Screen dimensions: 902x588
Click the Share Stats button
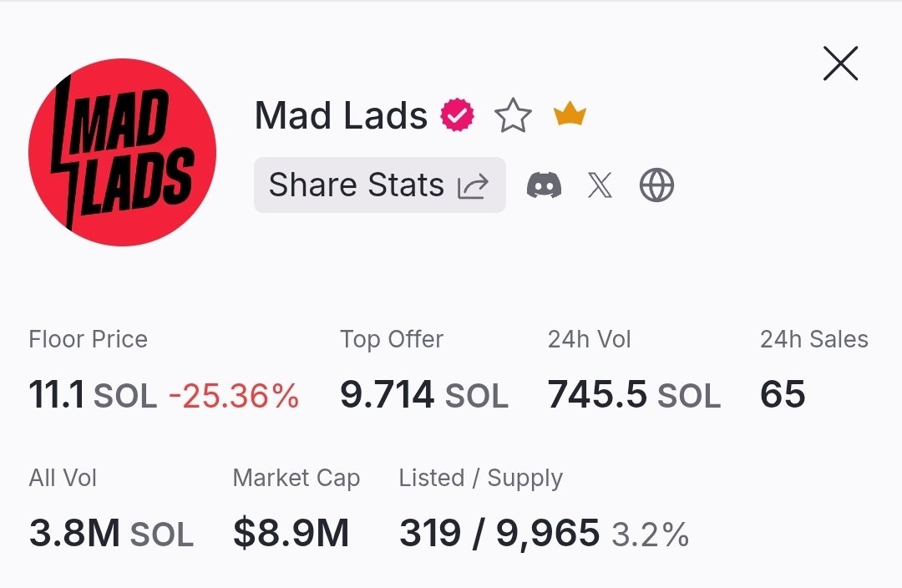[379, 185]
